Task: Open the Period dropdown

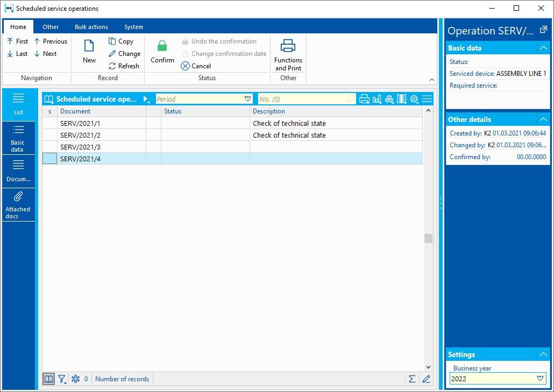Action: point(247,99)
